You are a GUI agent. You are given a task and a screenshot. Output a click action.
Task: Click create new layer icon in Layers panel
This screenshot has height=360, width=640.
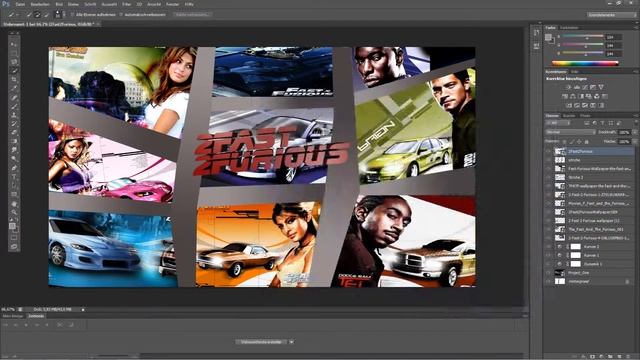point(619,356)
